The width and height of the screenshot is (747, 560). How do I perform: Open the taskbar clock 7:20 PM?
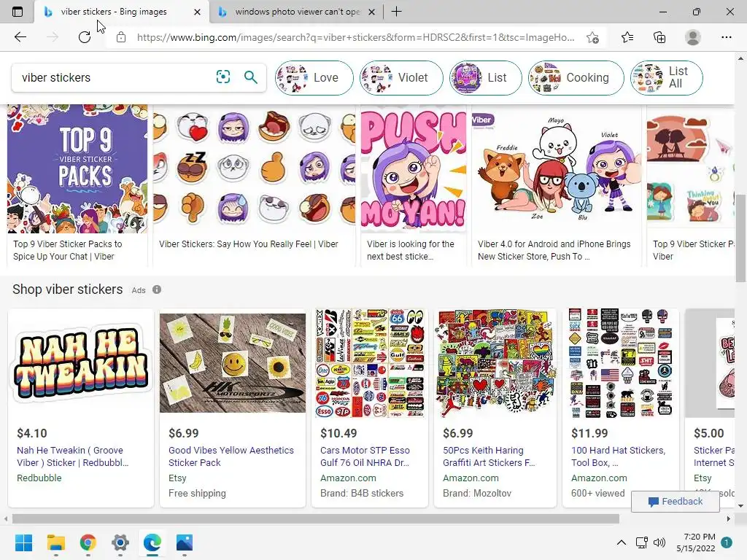pos(695,542)
